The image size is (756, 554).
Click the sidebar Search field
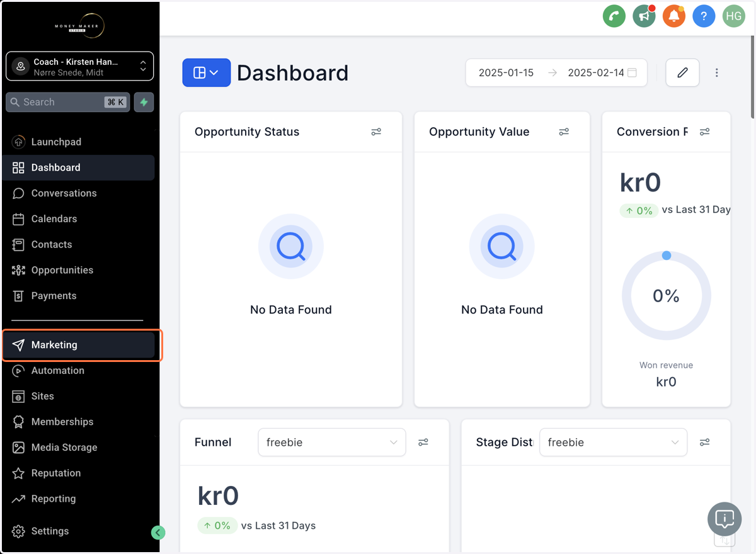coord(68,102)
